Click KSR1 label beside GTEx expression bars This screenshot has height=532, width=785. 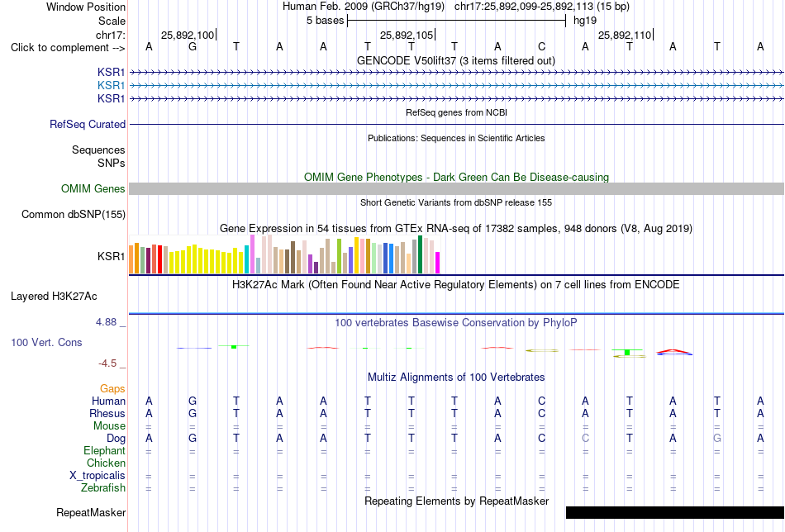tap(112, 256)
